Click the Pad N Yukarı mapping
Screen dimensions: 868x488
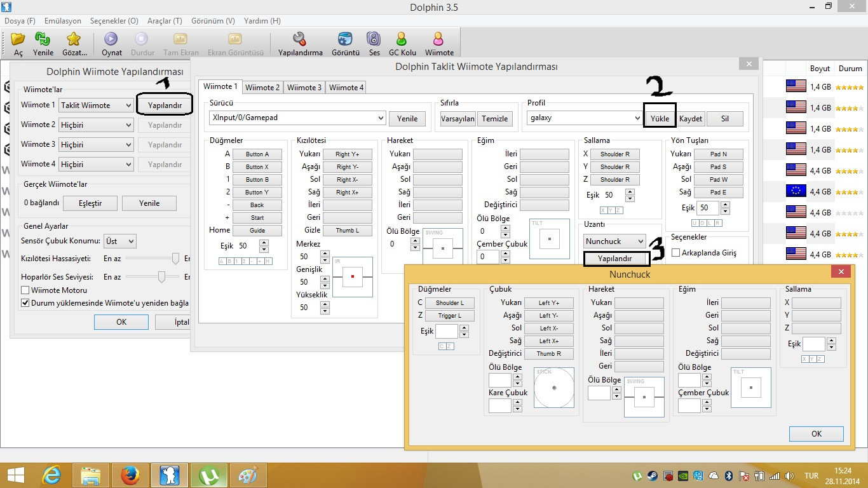719,154
